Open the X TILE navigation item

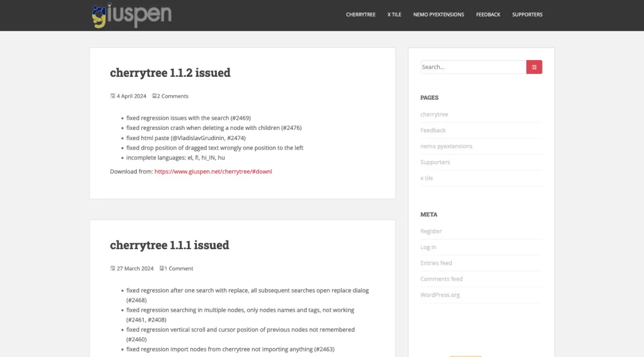point(394,14)
